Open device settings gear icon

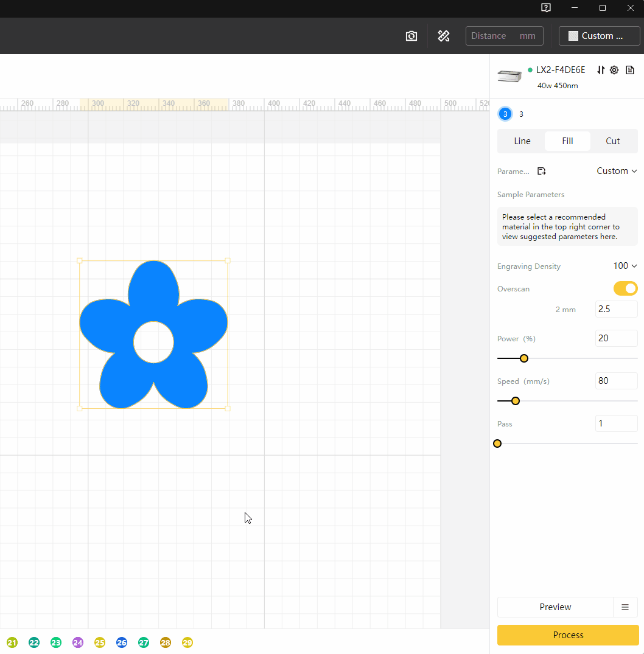[614, 69]
